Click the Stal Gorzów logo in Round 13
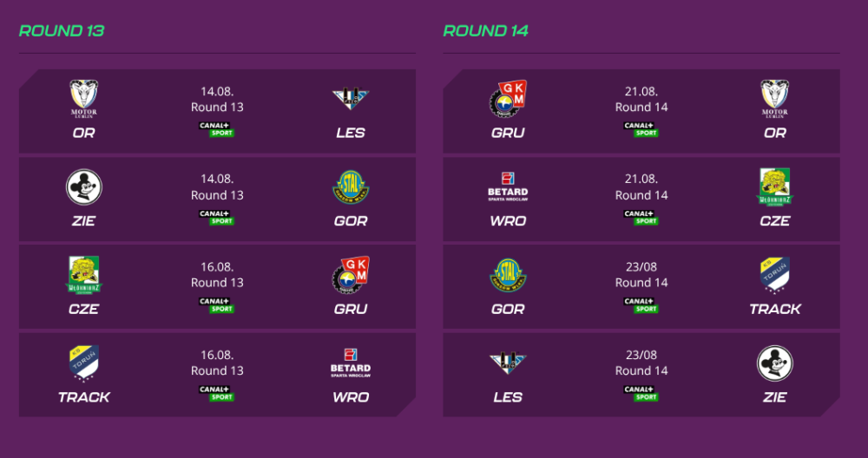This screenshot has width=868, height=458. 351,187
